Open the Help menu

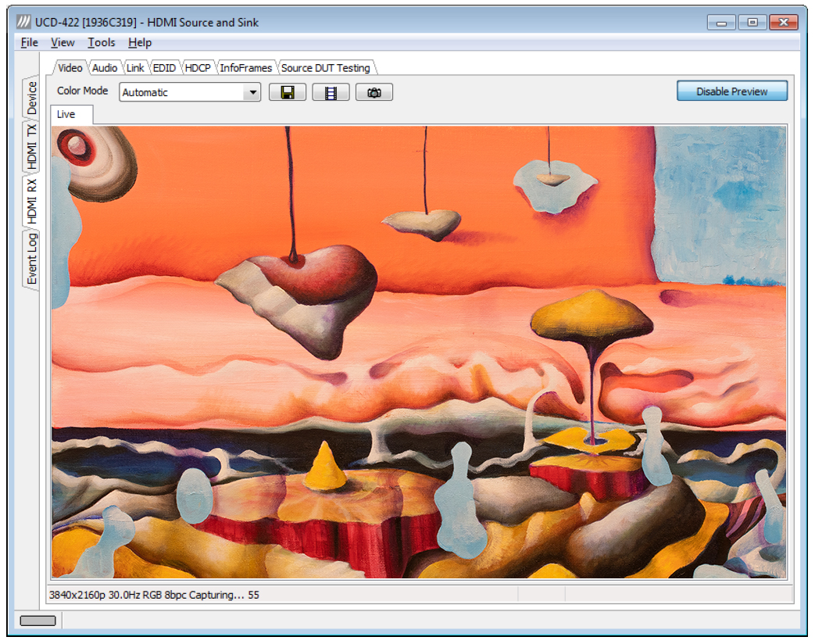140,43
